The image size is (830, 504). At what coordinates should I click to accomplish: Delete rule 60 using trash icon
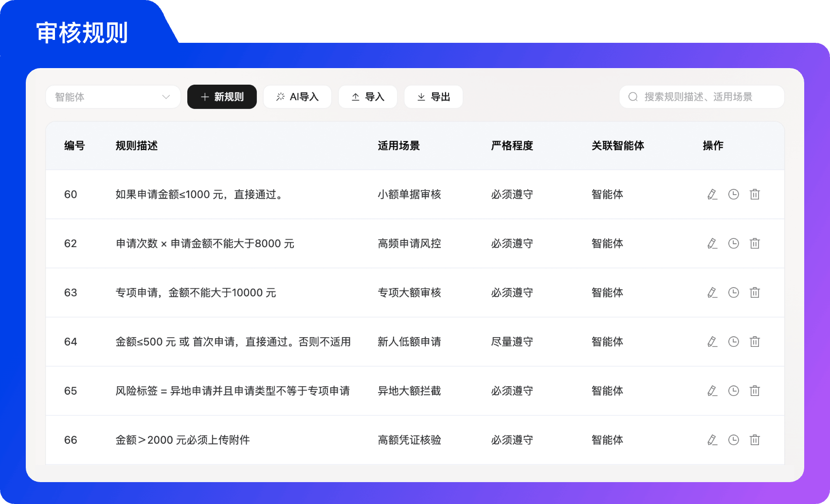pyautogui.click(x=755, y=195)
